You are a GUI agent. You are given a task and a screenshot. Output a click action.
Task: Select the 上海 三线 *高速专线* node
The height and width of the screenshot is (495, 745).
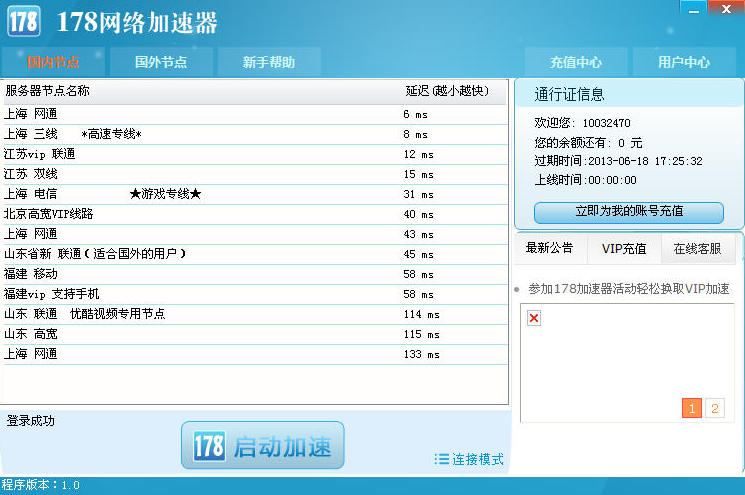[256, 134]
